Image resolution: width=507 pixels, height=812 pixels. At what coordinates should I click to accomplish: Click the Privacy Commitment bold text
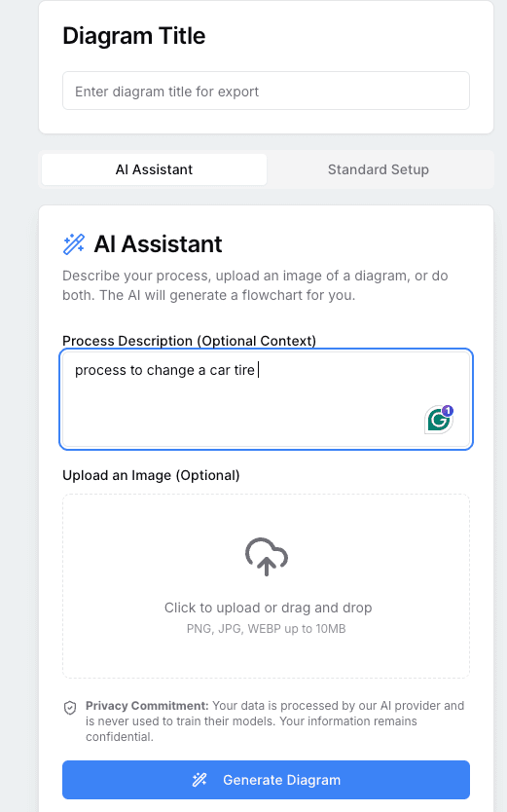click(x=147, y=705)
